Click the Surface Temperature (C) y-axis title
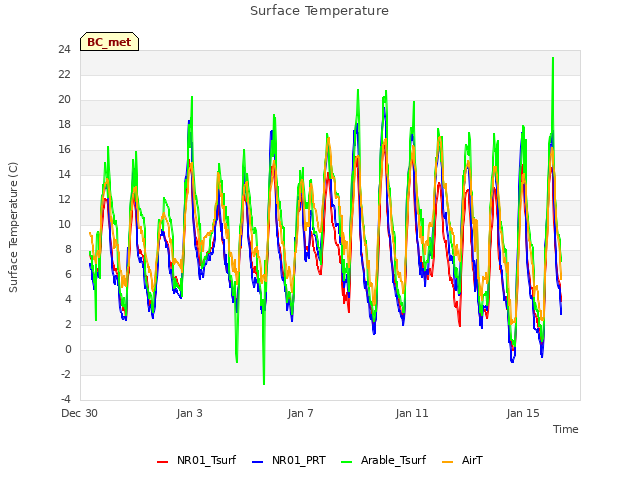 coord(13,227)
